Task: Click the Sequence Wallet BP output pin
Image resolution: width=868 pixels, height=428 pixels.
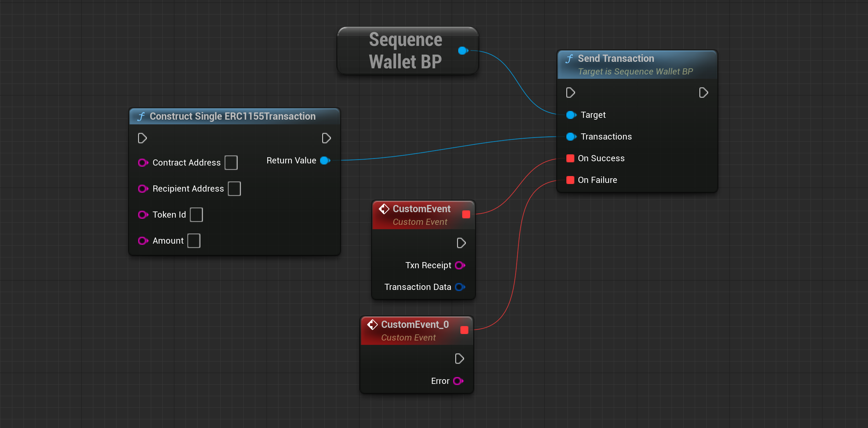Action: click(463, 51)
